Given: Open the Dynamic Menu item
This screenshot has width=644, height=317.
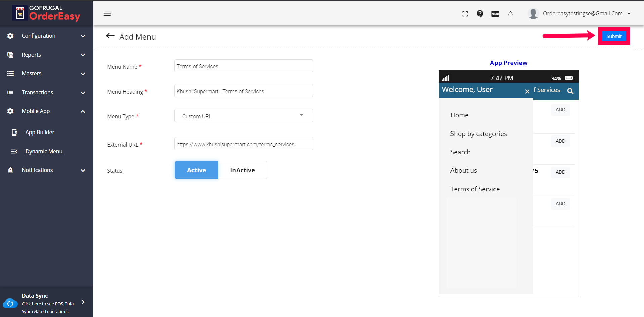Looking at the screenshot, I should point(44,151).
